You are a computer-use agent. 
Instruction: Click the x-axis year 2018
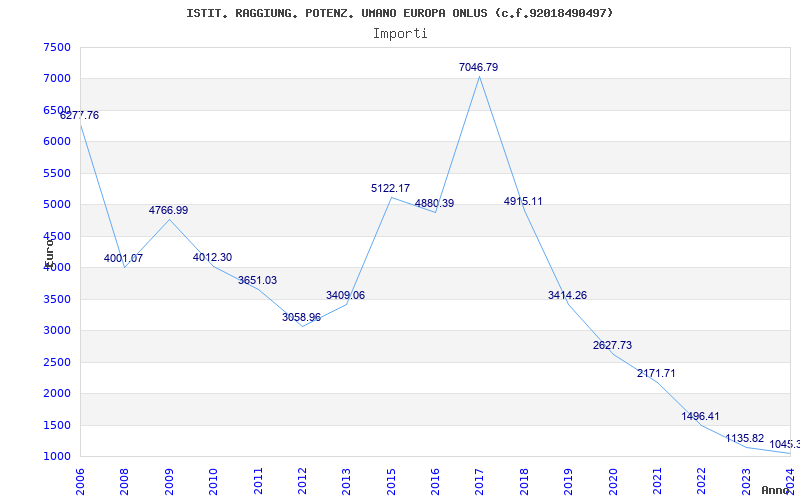tap(524, 481)
